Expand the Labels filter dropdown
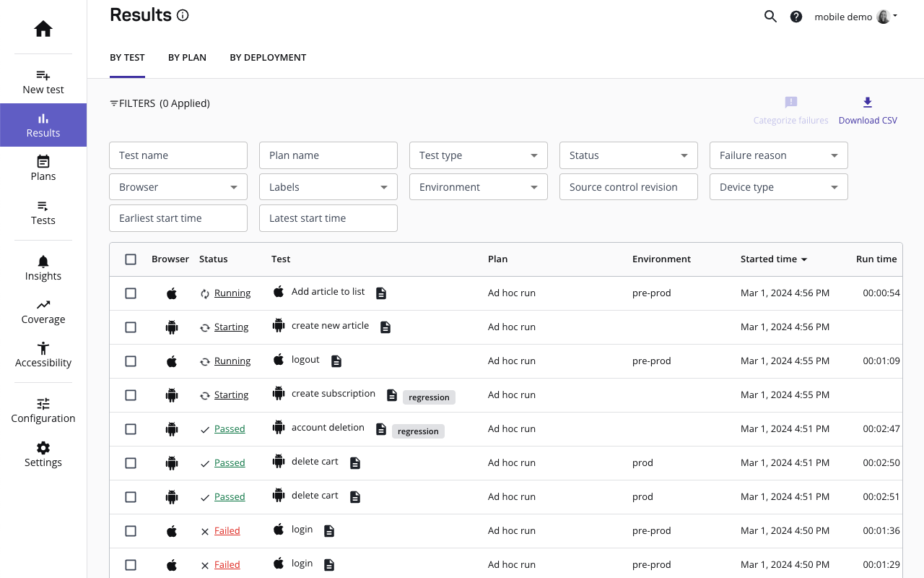Image resolution: width=924 pixels, height=578 pixels. coord(328,187)
